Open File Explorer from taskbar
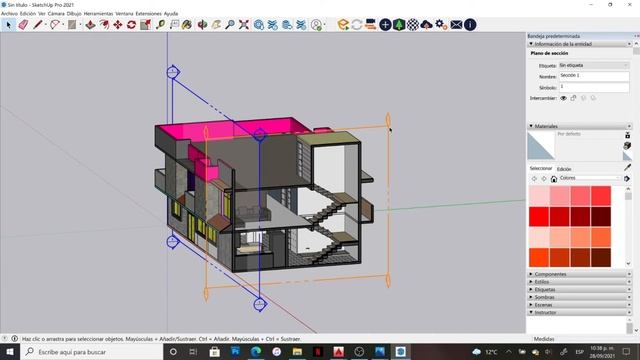Screen dimensions: 640x360 coord(297,352)
